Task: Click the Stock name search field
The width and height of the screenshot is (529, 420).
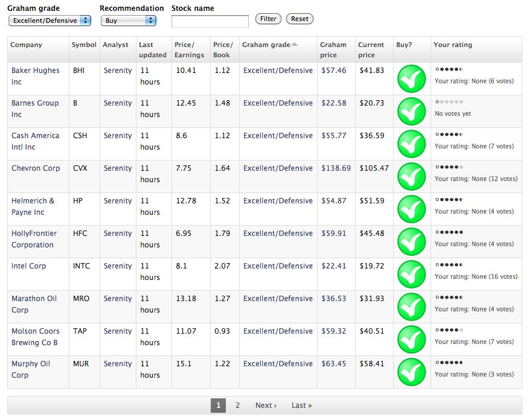Action: tap(210, 21)
